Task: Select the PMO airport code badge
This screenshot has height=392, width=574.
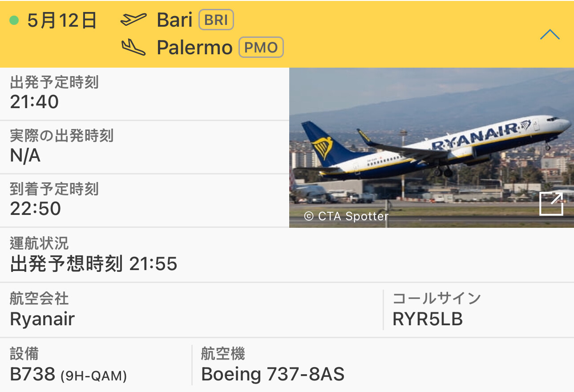Action: point(261,48)
